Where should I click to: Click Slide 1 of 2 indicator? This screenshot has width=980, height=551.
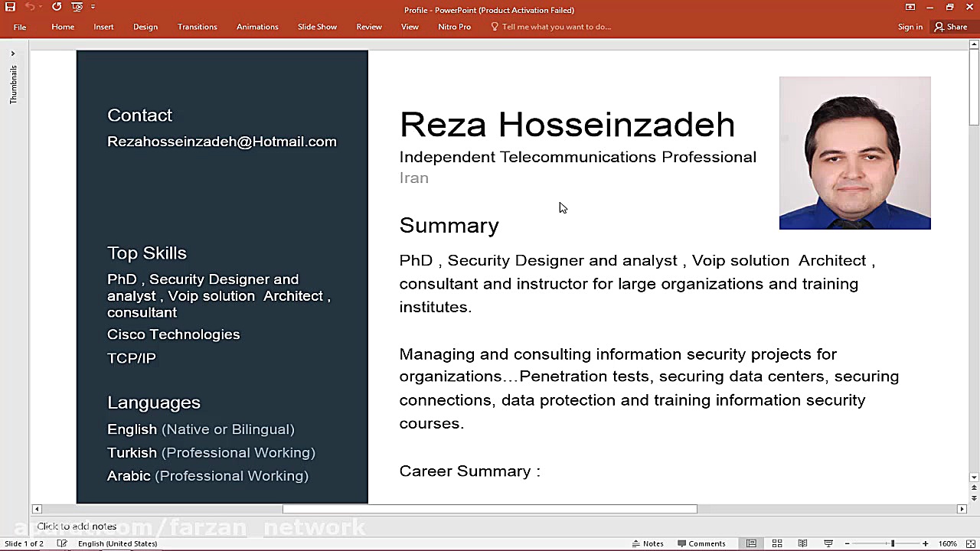24,543
